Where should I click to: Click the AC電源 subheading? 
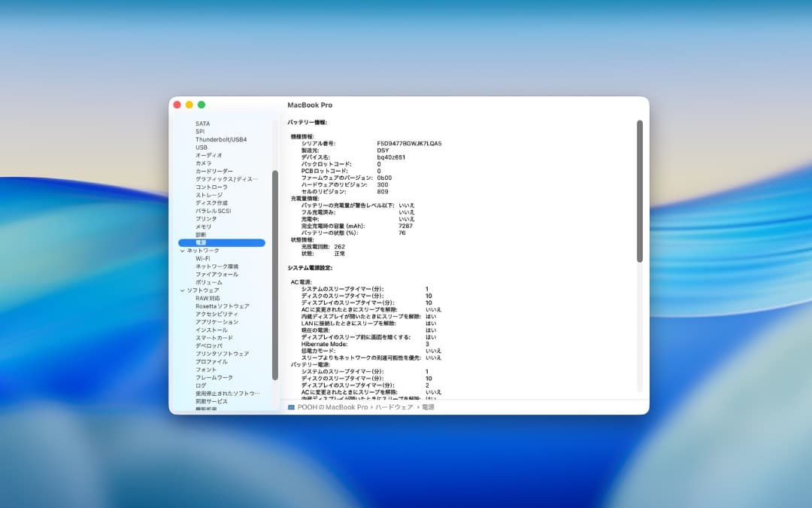tap(301, 282)
